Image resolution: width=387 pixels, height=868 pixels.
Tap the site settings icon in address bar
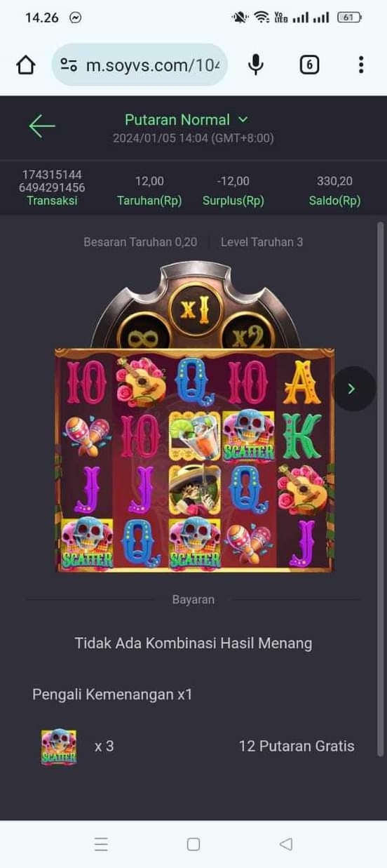69,65
